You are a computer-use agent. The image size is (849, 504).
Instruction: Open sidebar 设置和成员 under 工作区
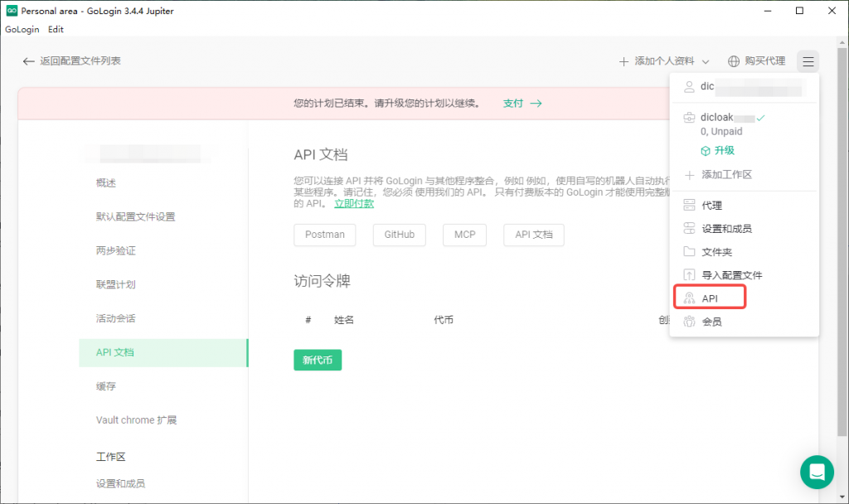pos(121,483)
